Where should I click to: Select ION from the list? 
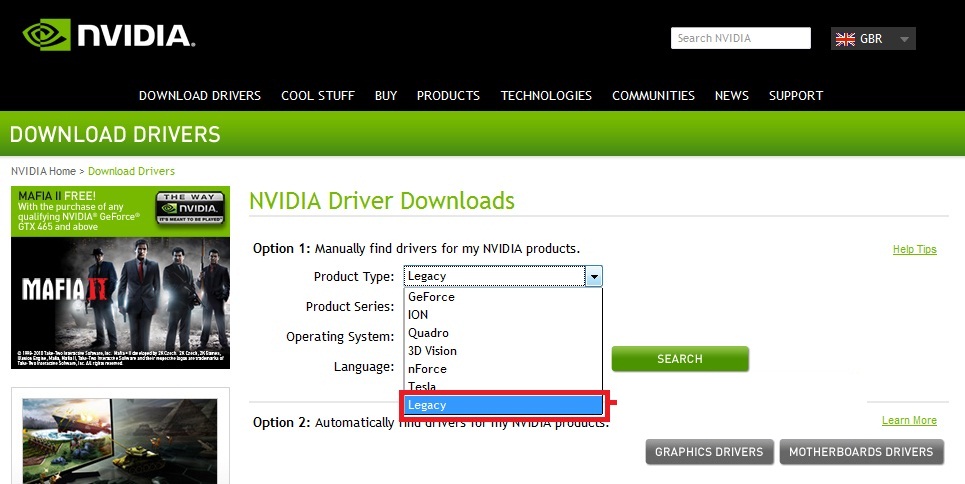pos(503,315)
